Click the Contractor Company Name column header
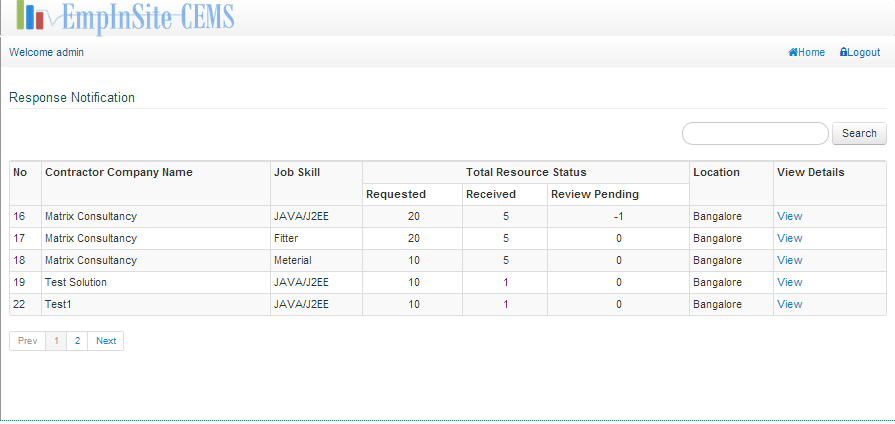 coord(118,172)
